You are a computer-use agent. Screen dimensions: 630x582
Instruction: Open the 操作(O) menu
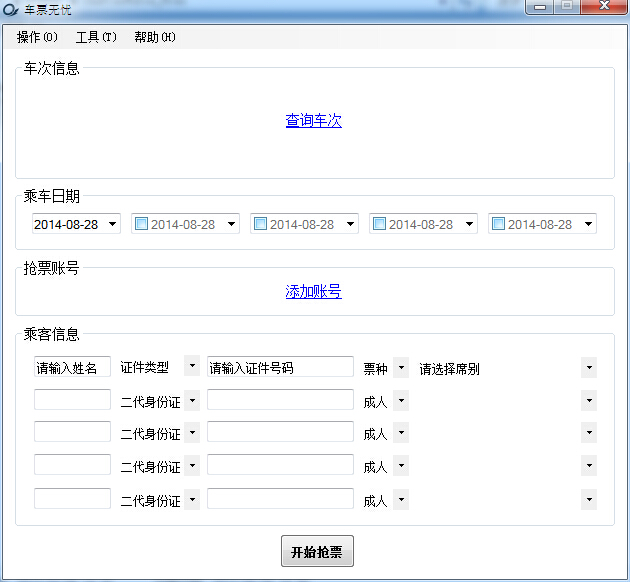click(x=37, y=37)
